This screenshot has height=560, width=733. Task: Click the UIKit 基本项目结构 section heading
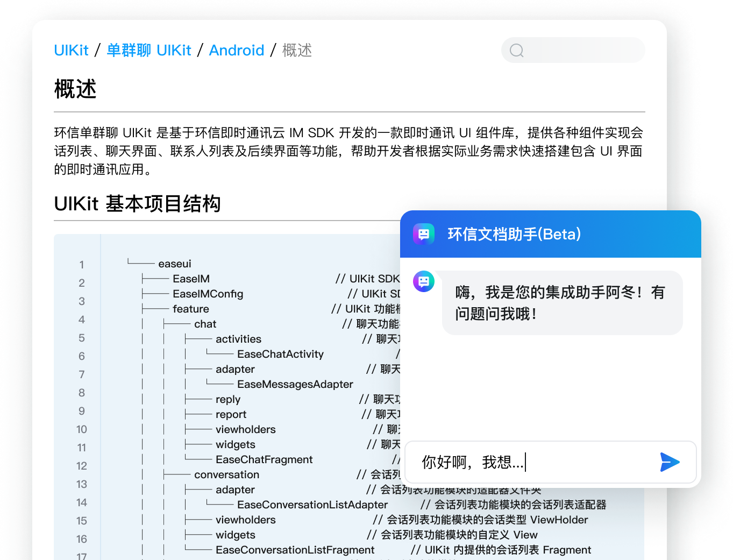click(x=137, y=204)
